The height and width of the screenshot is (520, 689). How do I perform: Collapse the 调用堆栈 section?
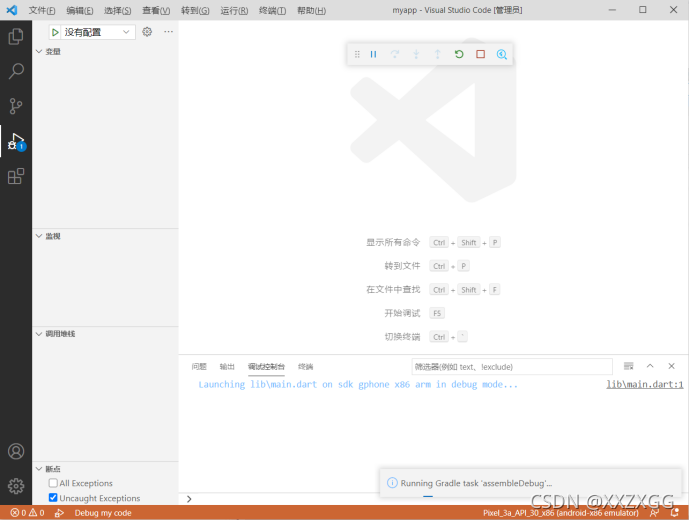[x=39, y=334]
